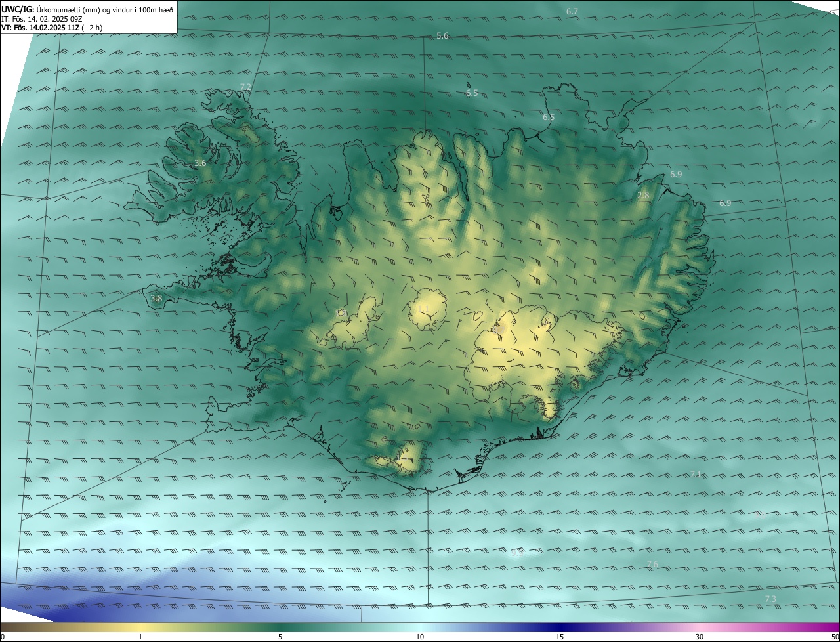Click the '5' tick on colour scale
The height and width of the screenshot is (642, 840).
click(x=280, y=637)
